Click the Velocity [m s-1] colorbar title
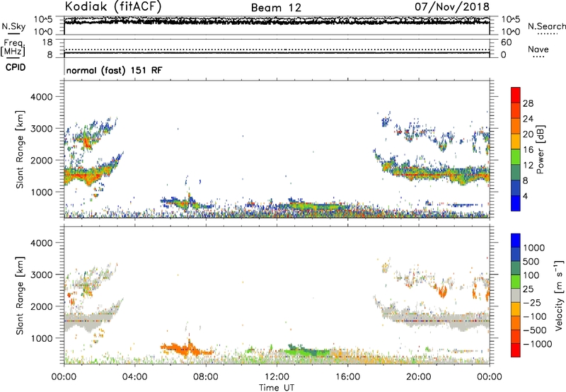This screenshot has width=566, height=392. (559, 295)
